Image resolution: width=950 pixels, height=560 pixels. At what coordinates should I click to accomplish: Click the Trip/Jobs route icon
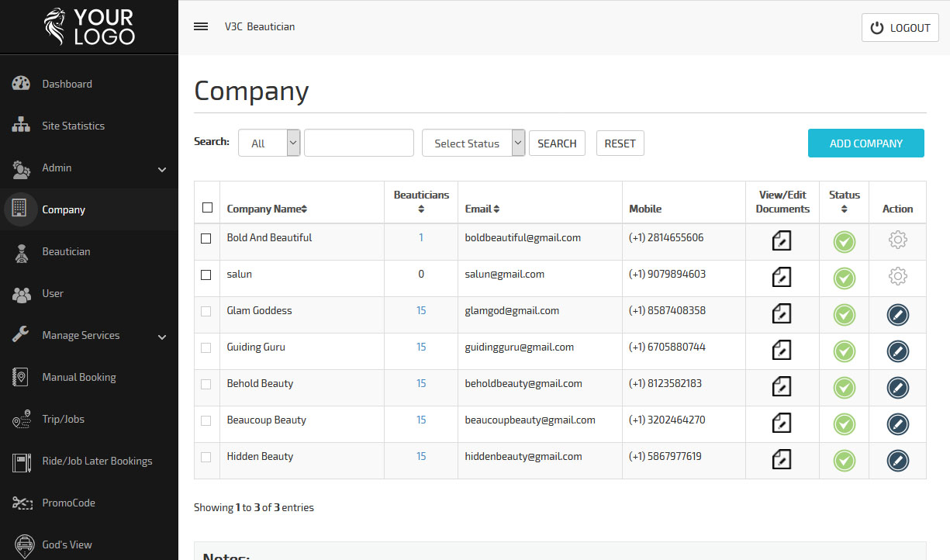pos(21,419)
